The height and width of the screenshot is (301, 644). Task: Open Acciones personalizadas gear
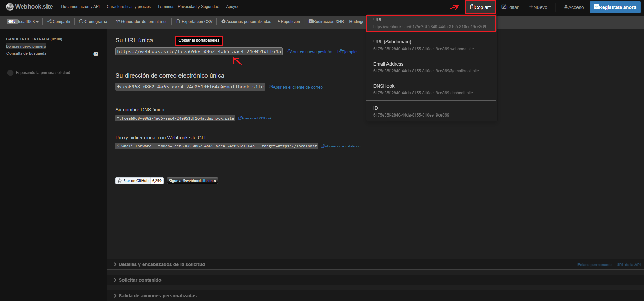click(246, 22)
